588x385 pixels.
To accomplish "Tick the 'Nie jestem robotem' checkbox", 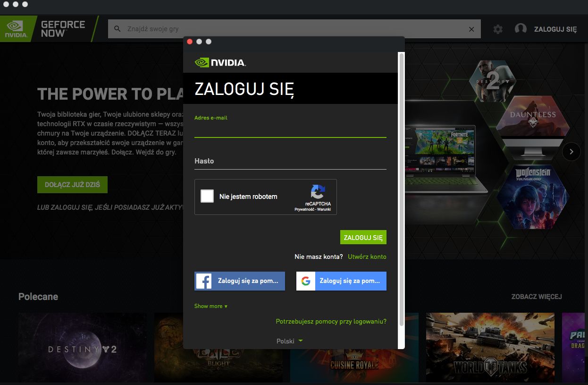I will 207,196.
